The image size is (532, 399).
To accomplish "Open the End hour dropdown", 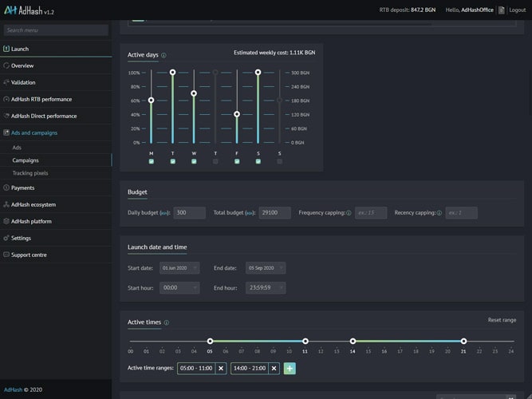I will (265, 287).
